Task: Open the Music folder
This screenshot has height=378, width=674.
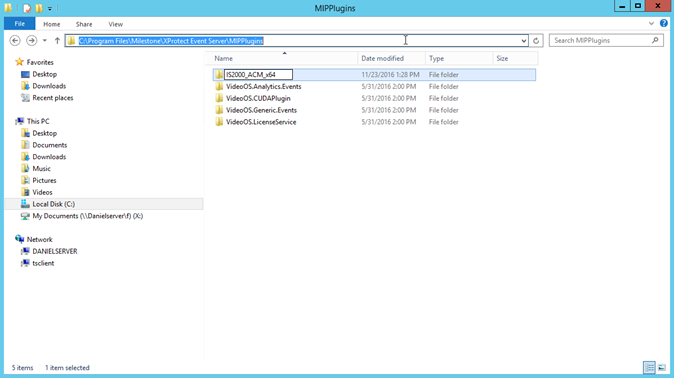Action: pos(41,169)
